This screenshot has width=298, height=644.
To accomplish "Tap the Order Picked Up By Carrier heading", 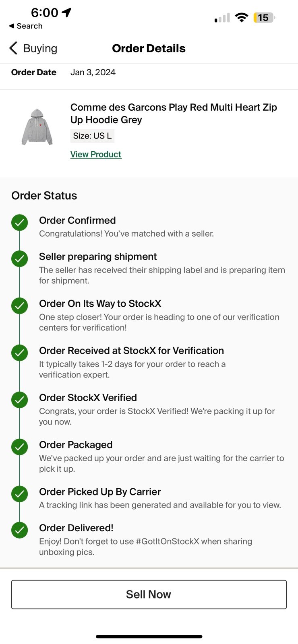I will pyautogui.click(x=100, y=492).
